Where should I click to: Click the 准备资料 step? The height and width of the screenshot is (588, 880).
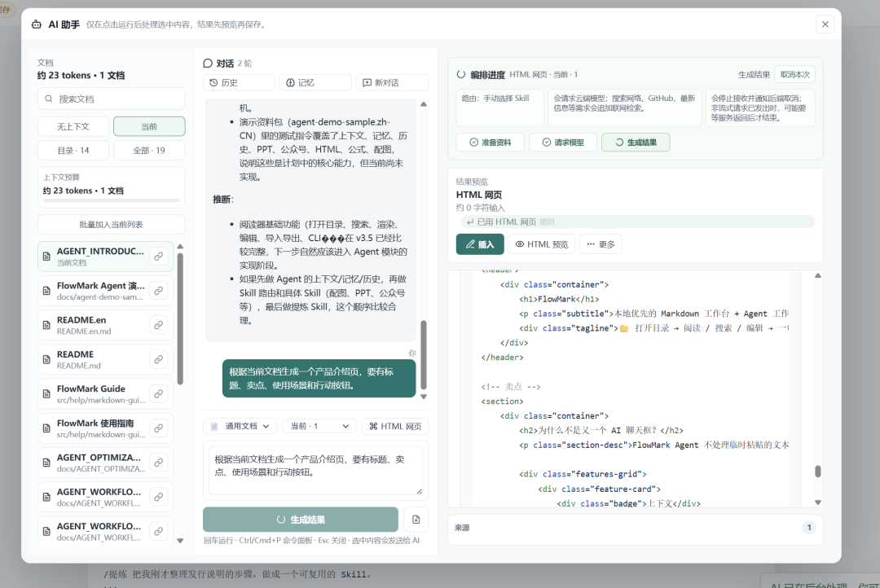(x=490, y=143)
